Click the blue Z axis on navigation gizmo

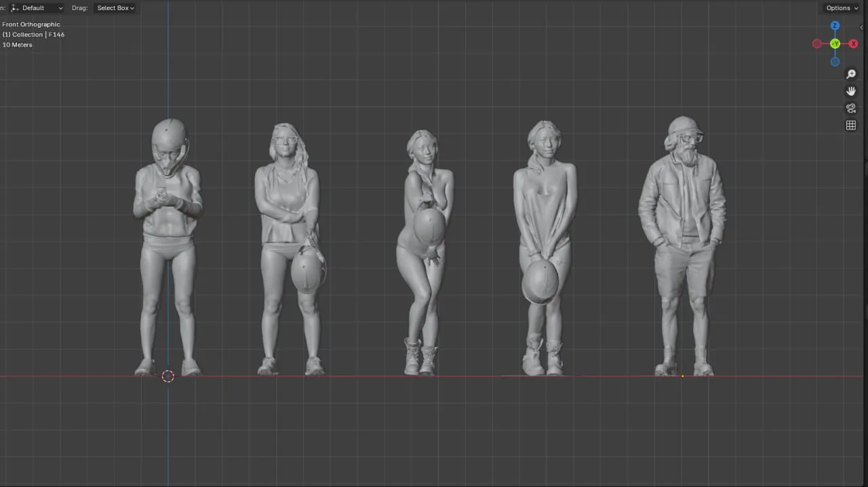(x=835, y=26)
